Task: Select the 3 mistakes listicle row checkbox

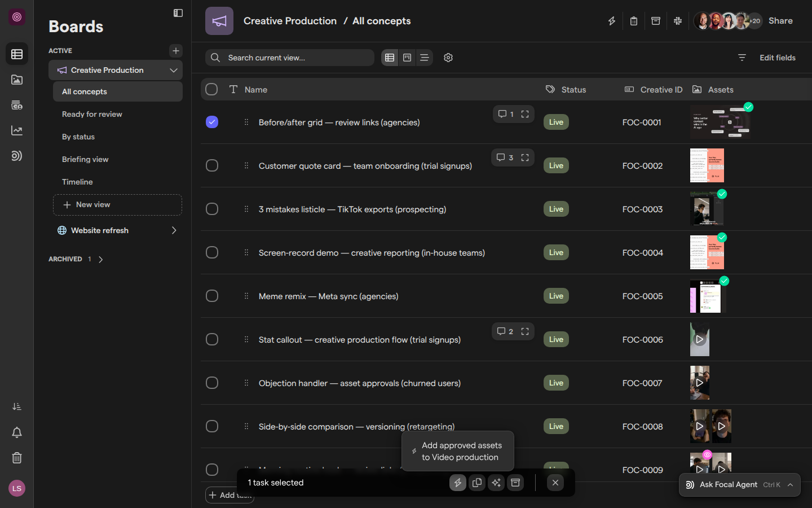Action: pyautogui.click(x=212, y=209)
